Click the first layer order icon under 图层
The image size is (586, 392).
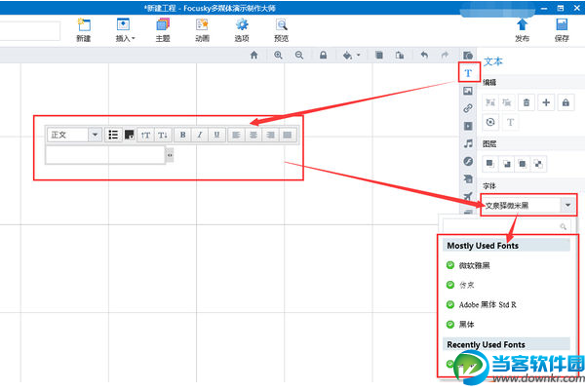coord(489,164)
